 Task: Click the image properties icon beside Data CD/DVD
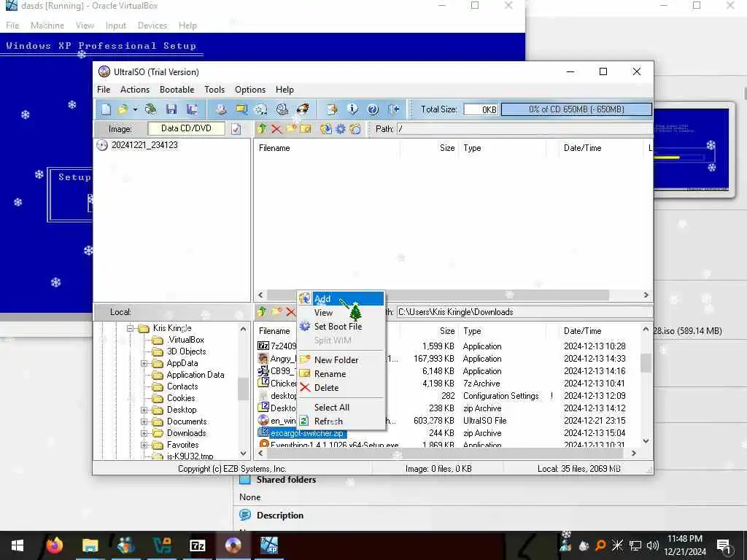[x=236, y=128]
